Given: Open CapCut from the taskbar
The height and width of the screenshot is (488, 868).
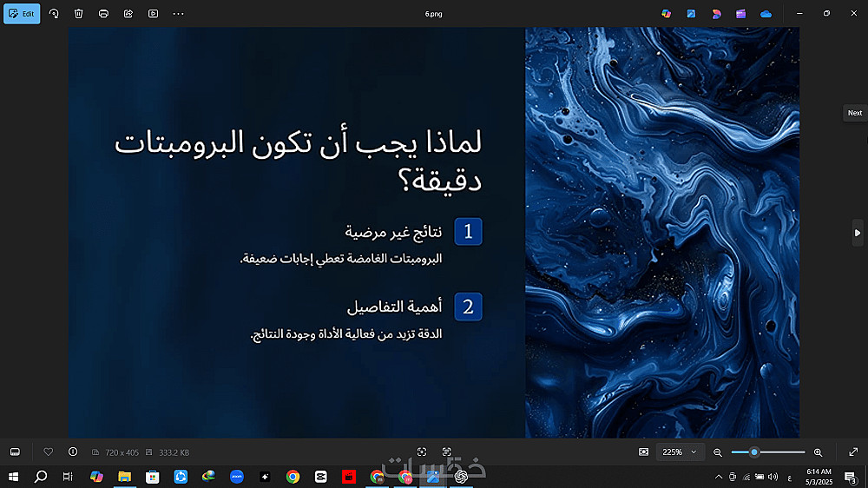Looking at the screenshot, I should [321, 477].
